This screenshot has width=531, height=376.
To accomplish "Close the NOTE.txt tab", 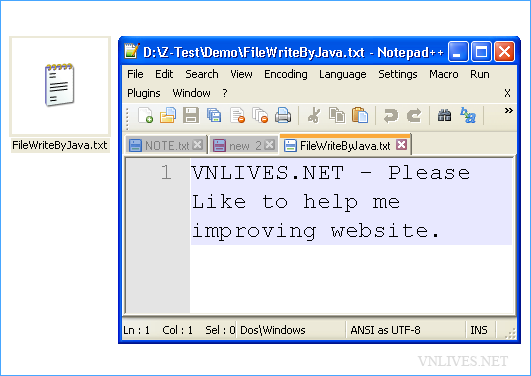I will point(197,145).
